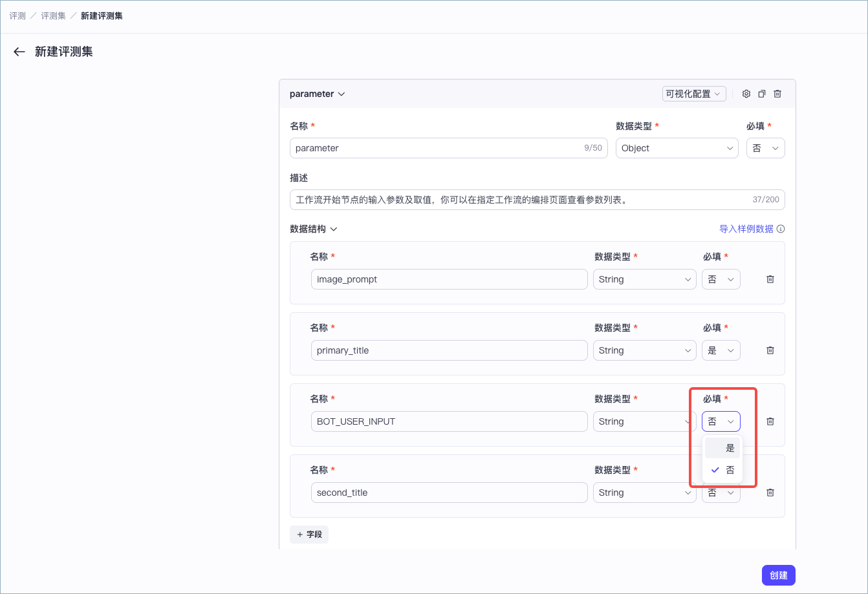This screenshot has width=868, height=594.
Task: Open the 可视化配置 mode dropdown
Action: (694, 94)
